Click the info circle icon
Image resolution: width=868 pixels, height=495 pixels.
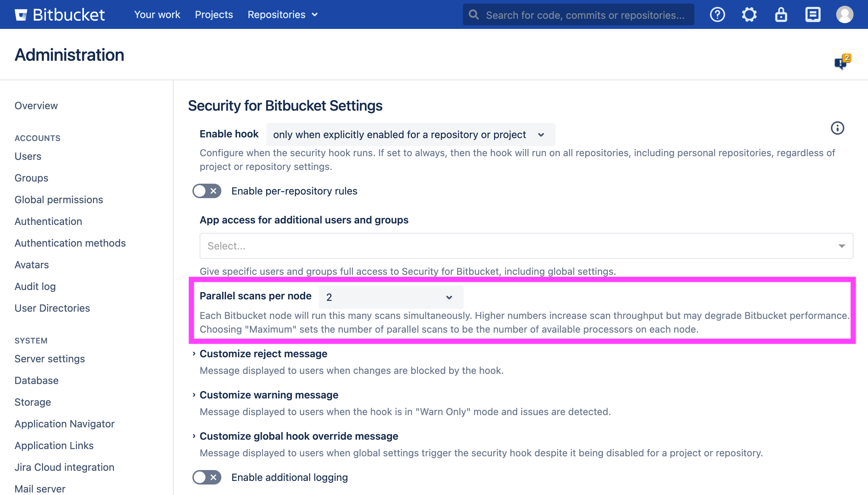pyautogui.click(x=837, y=128)
